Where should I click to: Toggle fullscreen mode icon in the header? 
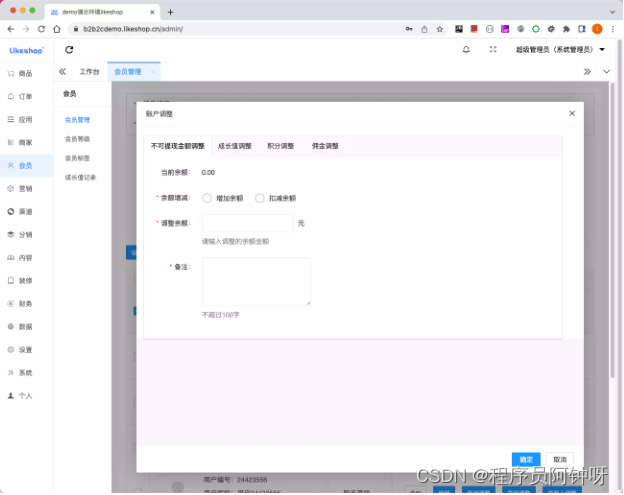(x=492, y=49)
